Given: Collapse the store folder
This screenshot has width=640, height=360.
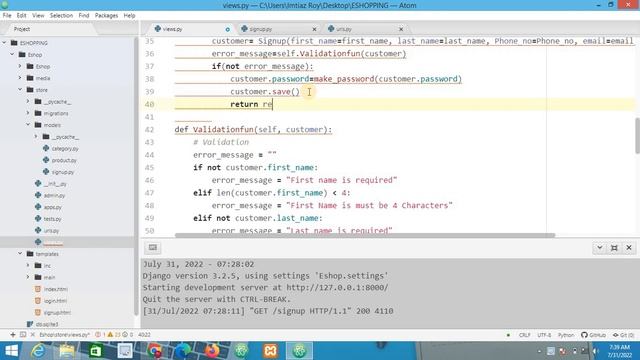Looking at the screenshot, I should (20, 89).
